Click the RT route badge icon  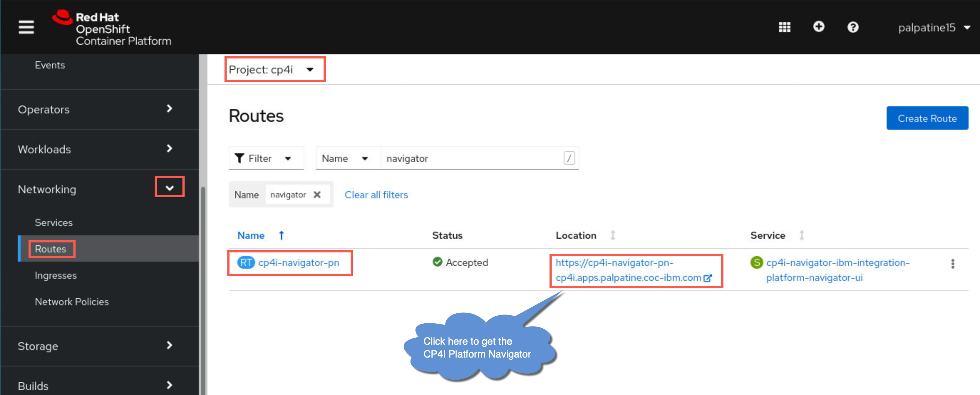click(x=246, y=263)
